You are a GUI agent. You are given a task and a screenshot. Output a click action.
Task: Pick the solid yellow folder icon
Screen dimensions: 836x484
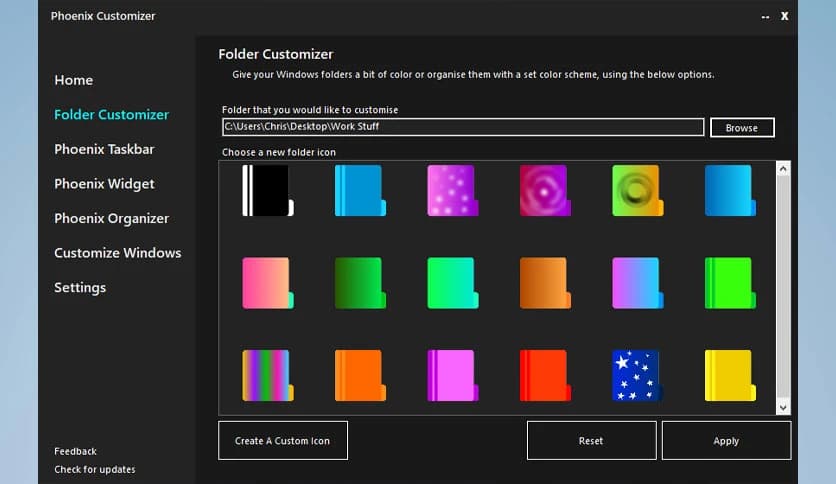coord(730,375)
